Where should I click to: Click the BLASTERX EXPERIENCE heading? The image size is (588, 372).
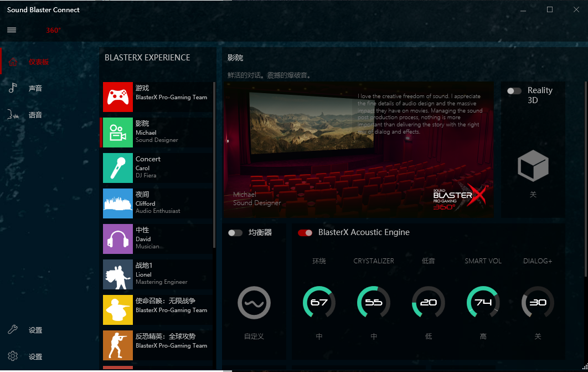[147, 58]
